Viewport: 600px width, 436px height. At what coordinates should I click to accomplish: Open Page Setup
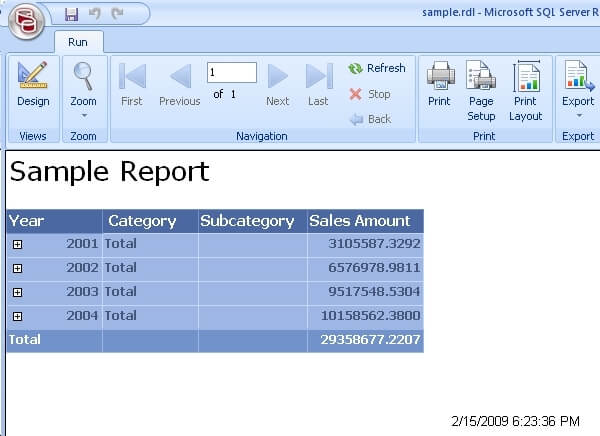[481, 78]
